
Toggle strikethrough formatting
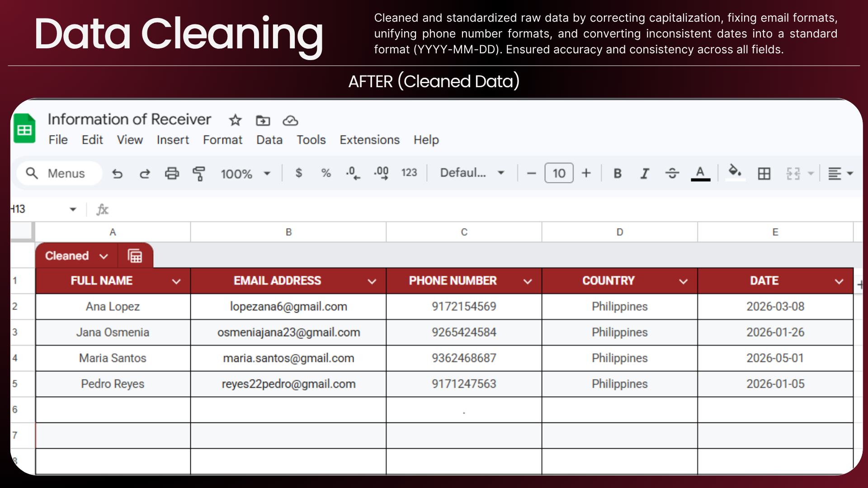pyautogui.click(x=672, y=174)
